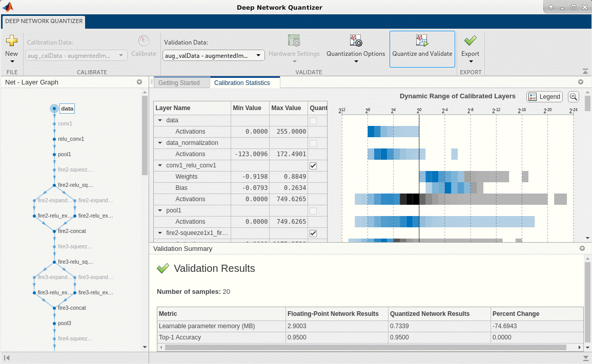Click calibration statistics vertical scrollbar thumb

click(587, 103)
